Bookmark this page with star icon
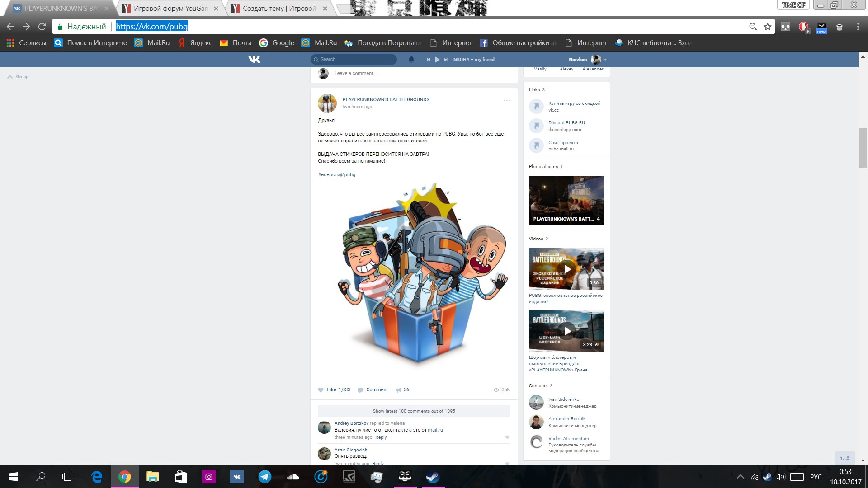The image size is (868, 488). tap(768, 27)
